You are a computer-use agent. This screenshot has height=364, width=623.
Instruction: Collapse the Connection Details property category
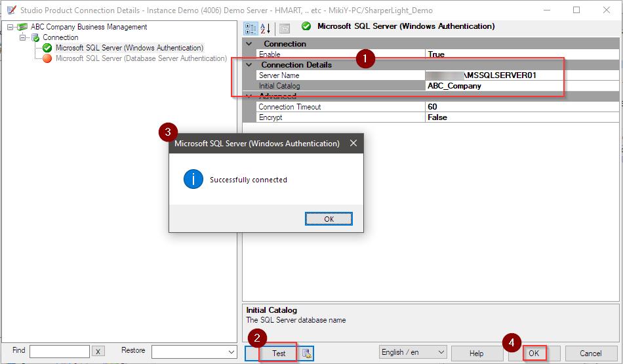[249, 65]
